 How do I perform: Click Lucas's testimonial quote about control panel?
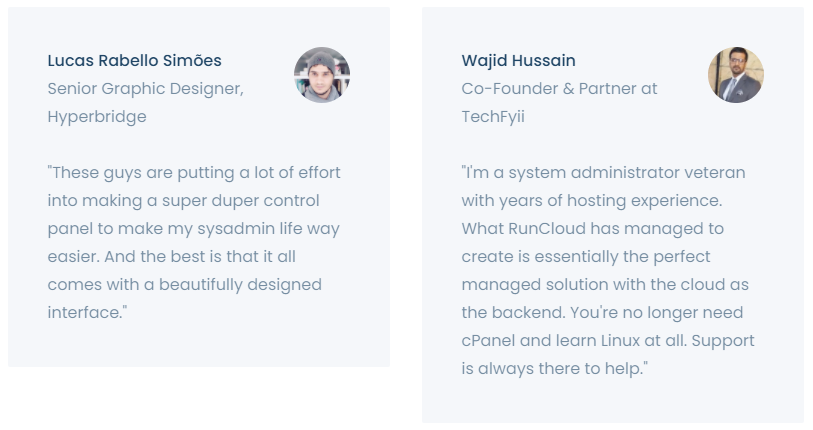coord(194,243)
